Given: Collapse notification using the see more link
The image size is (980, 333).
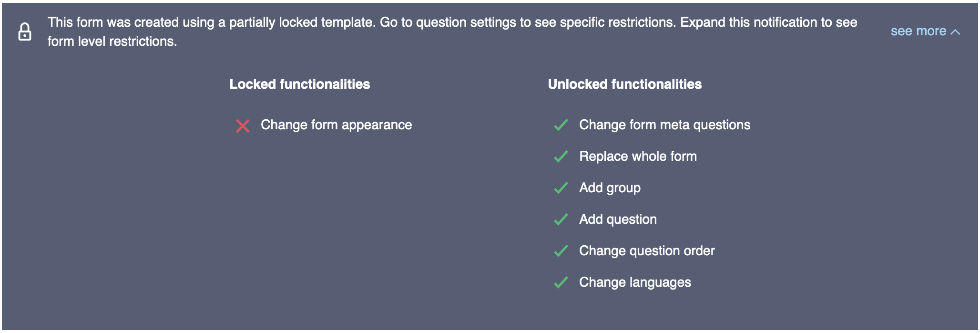Looking at the screenshot, I should click(918, 31).
